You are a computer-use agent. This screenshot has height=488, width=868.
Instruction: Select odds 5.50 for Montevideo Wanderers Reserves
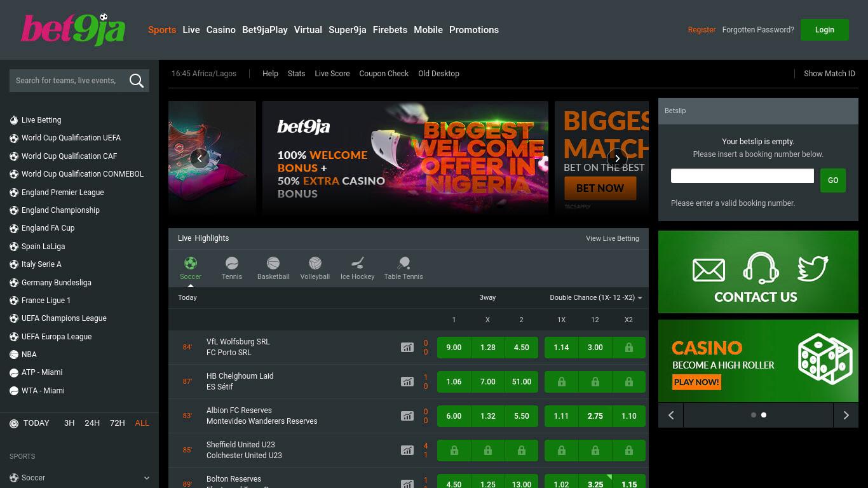click(x=521, y=416)
